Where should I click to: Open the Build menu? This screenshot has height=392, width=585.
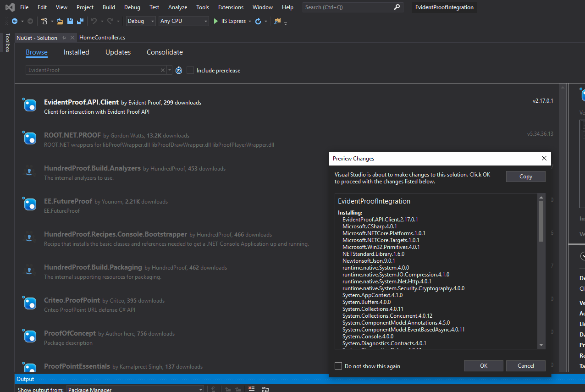pos(109,7)
